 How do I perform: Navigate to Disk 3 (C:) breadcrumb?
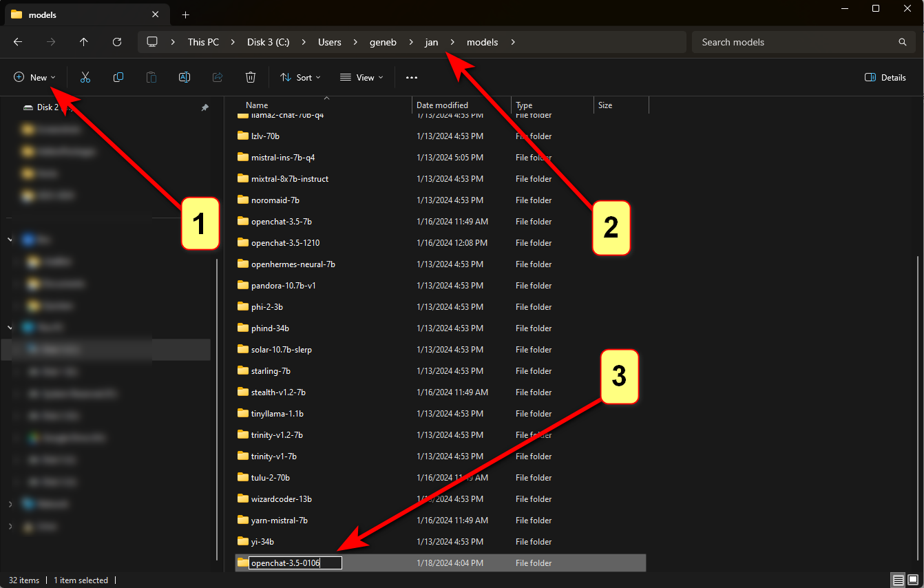269,42
